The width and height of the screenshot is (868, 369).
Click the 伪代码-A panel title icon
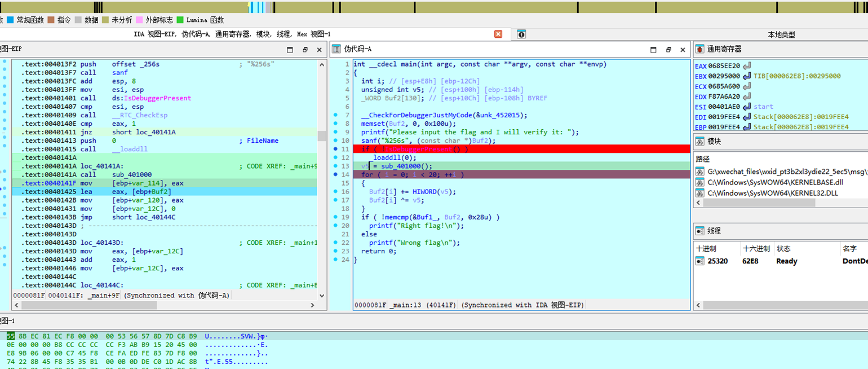tap(336, 49)
